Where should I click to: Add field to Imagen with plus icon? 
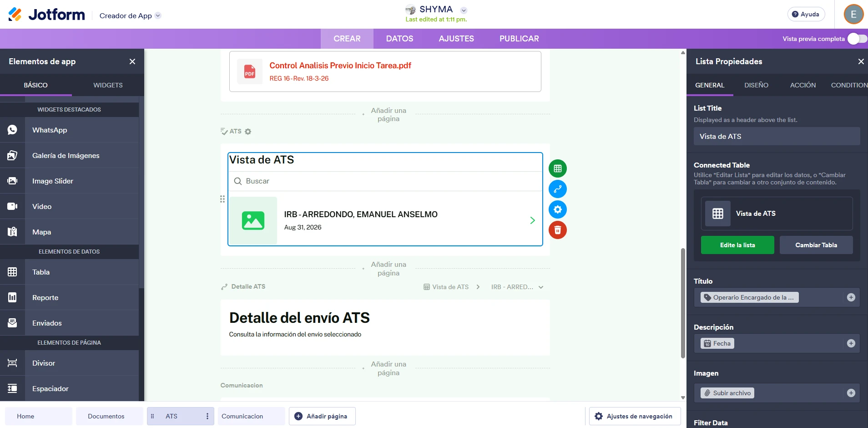tap(851, 393)
